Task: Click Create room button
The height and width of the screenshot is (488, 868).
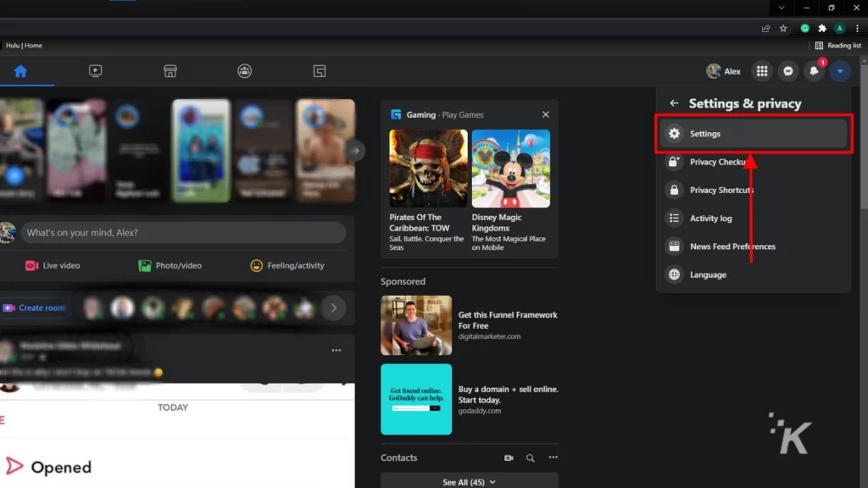Action: click(x=34, y=308)
